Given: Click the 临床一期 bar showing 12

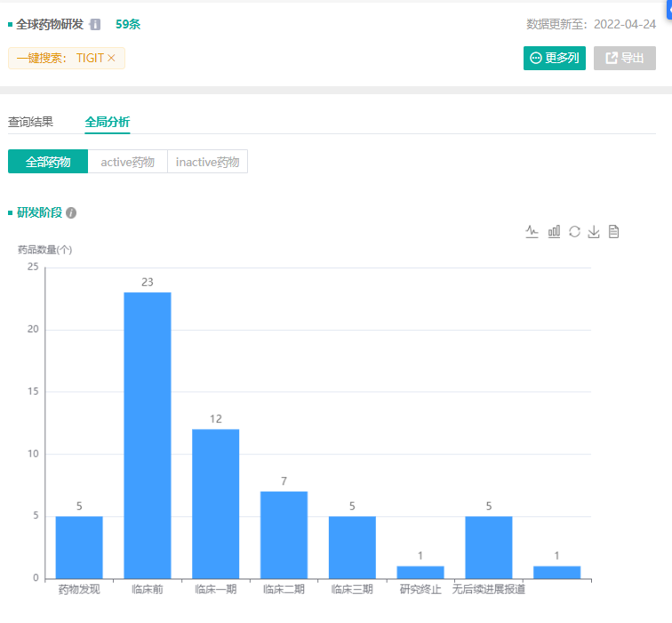Looking at the screenshot, I should 216,503.
